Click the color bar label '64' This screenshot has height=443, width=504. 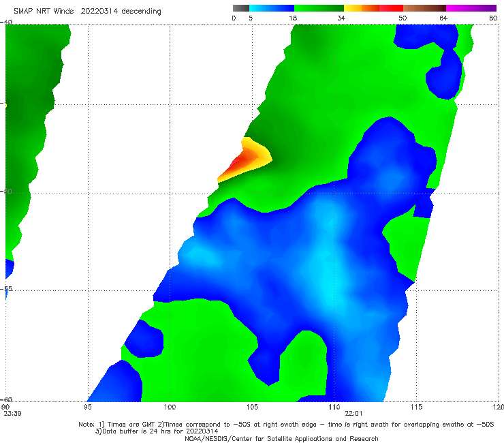[x=443, y=18]
